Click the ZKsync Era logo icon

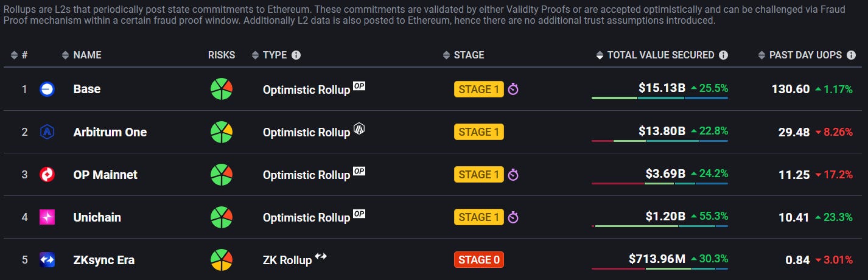coord(47,260)
